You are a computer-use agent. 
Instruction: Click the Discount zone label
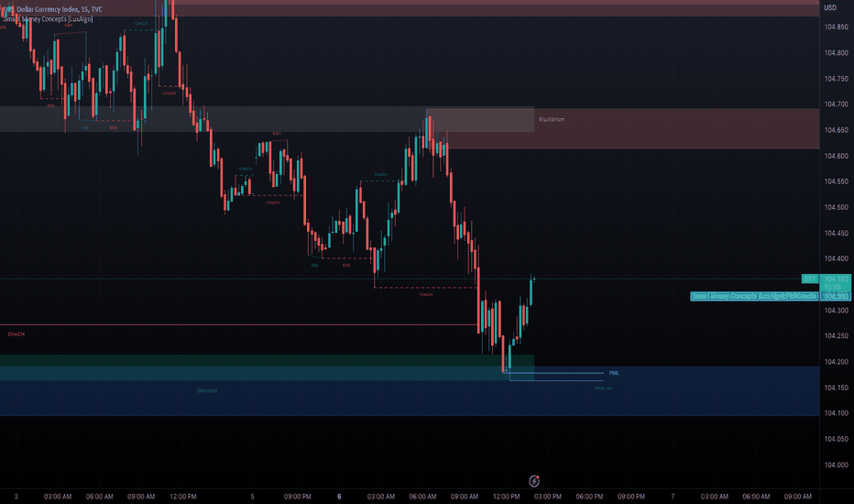coord(207,390)
